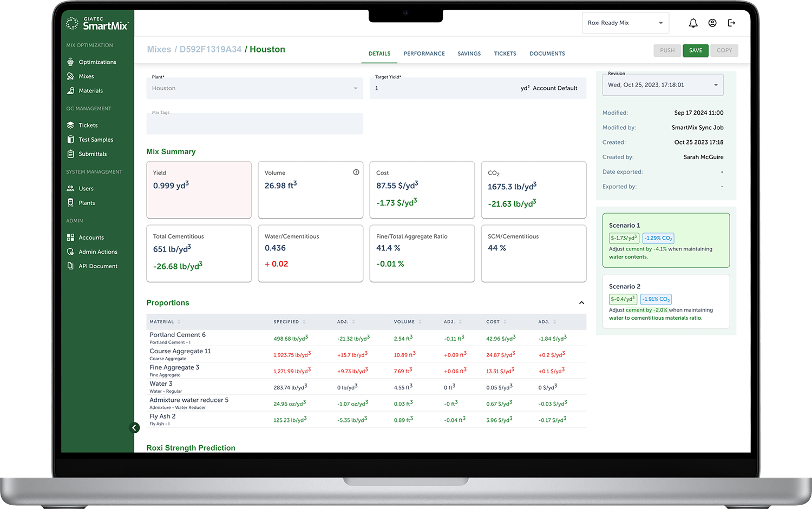Switch to the Details tab
This screenshot has height=509, width=812.
(x=379, y=54)
